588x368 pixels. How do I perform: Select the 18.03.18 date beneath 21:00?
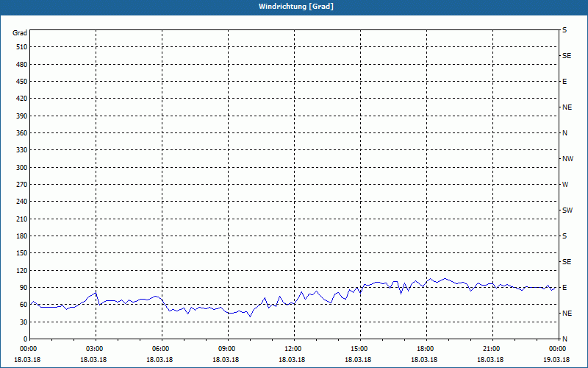pyautogui.click(x=490, y=360)
